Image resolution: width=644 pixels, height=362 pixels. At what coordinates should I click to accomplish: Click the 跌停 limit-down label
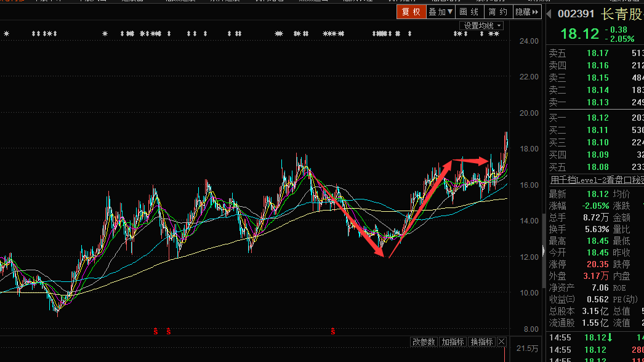click(x=621, y=264)
